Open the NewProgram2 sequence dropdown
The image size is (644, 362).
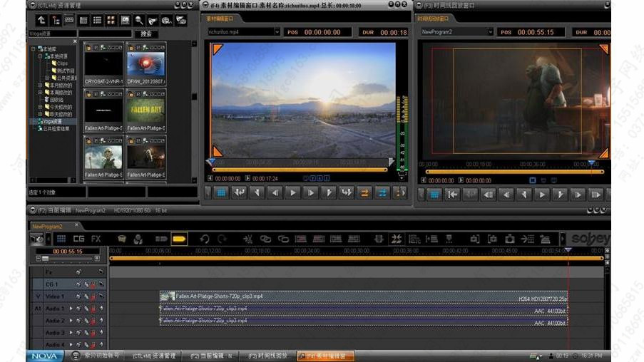point(491,32)
